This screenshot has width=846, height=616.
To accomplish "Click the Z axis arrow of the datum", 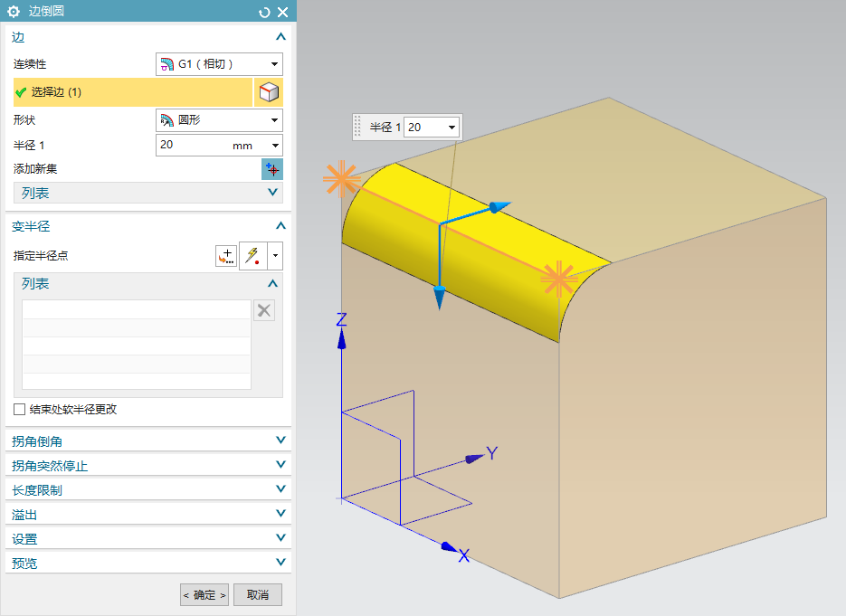I will coord(341,338).
